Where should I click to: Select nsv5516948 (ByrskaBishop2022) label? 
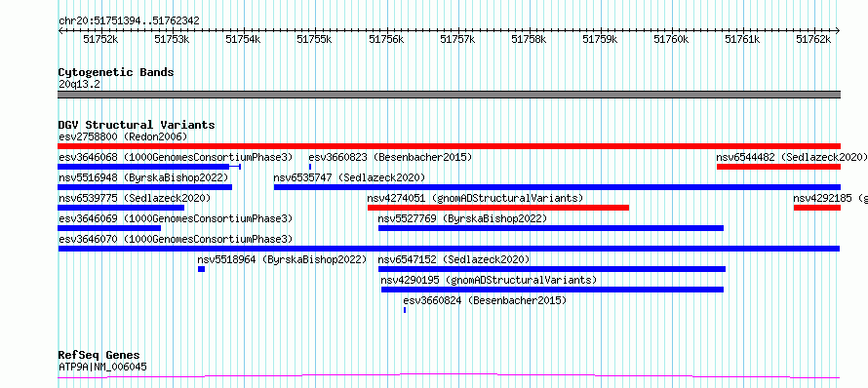(x=143, y=177)
